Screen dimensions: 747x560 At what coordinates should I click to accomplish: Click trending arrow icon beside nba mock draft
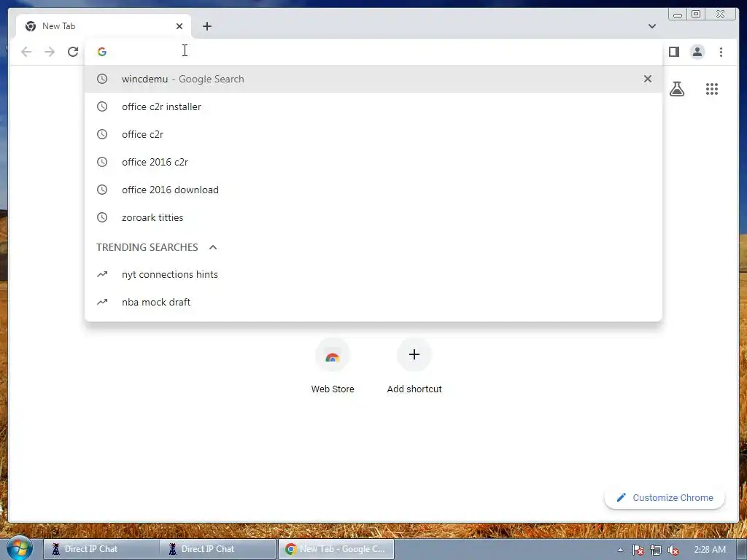pyautogui.click(x=102, y=302)
